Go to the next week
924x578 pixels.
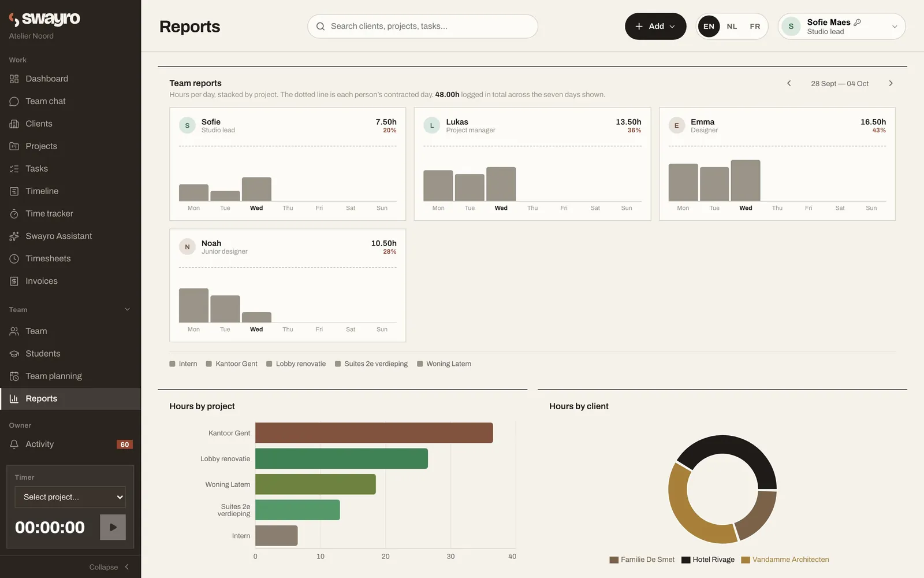point(891,84)
